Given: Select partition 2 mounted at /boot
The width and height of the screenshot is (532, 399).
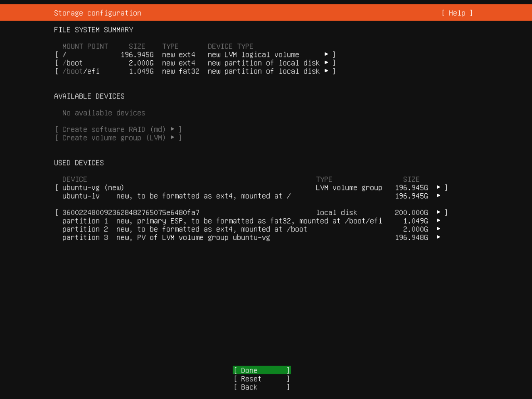Looking at the screenshot, I should tap(251, 229).
